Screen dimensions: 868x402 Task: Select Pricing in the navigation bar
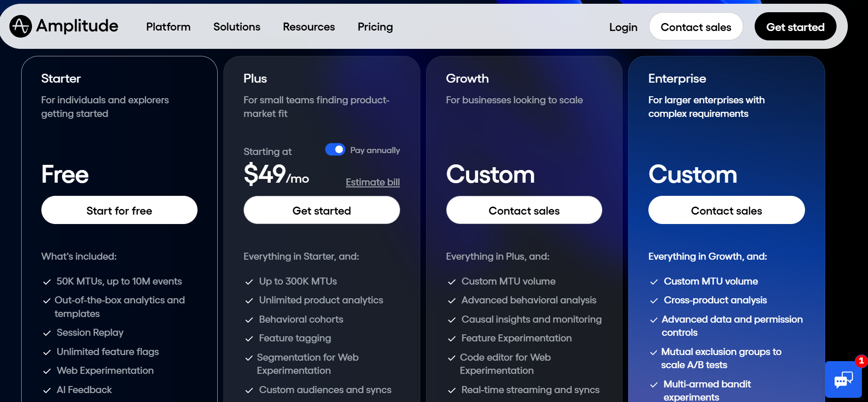(x=375, y=27)
